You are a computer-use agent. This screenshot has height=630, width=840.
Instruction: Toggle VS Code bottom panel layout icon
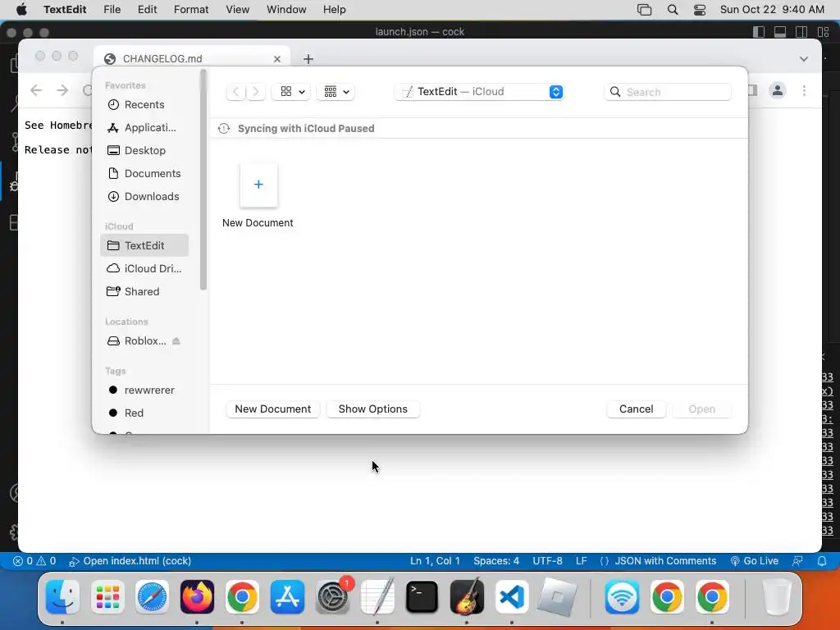coord(781,32)
